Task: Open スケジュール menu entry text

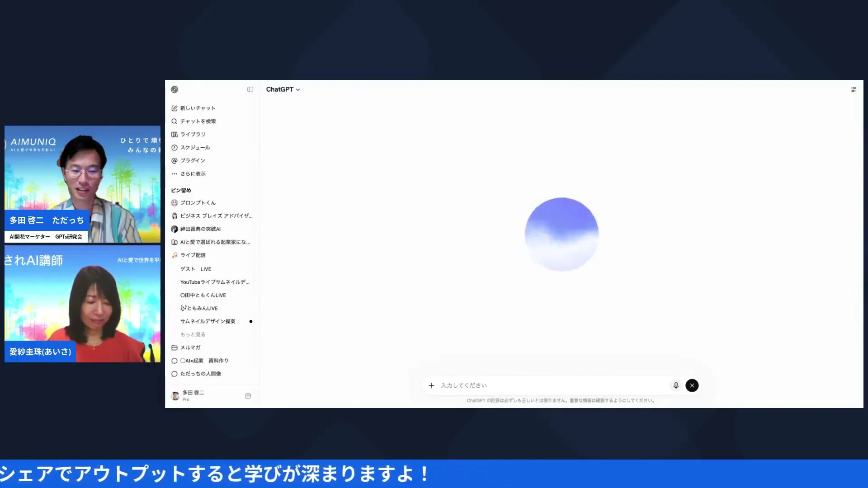Action: pos(195,147)
